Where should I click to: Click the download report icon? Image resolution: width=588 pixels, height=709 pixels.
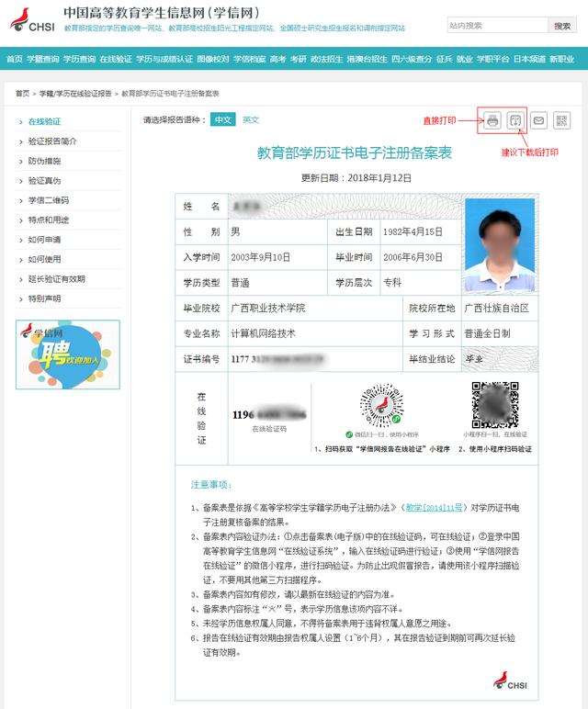pyautogui.click(x=515, y=120)
